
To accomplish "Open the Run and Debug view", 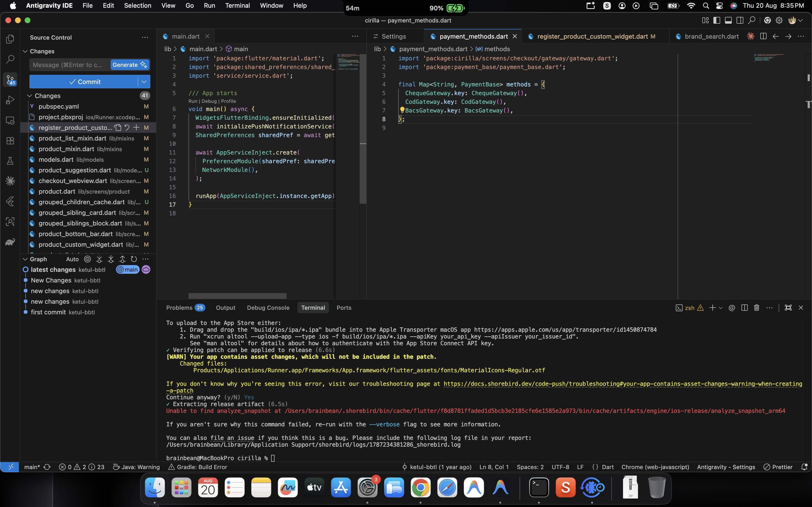I will tap(10, 100).
